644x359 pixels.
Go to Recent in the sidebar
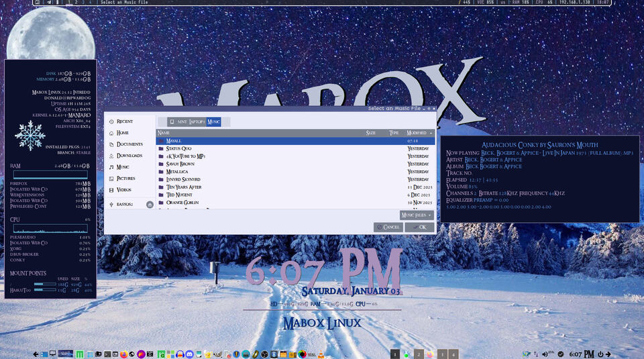coord(125,121)
